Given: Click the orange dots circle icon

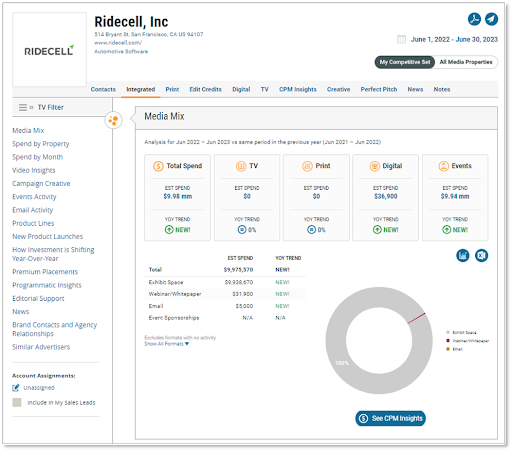Looking at the screenshot, I should 113,120.
